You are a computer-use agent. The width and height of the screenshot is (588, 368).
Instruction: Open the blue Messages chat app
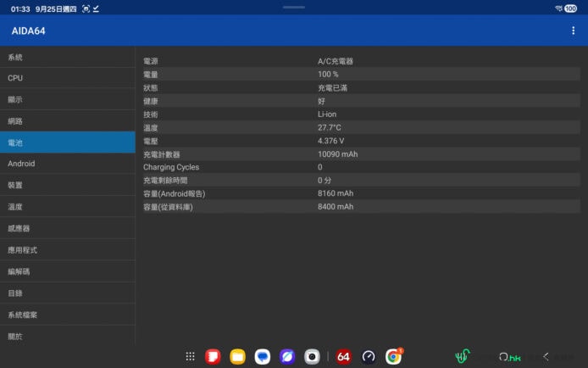(262, 356)
